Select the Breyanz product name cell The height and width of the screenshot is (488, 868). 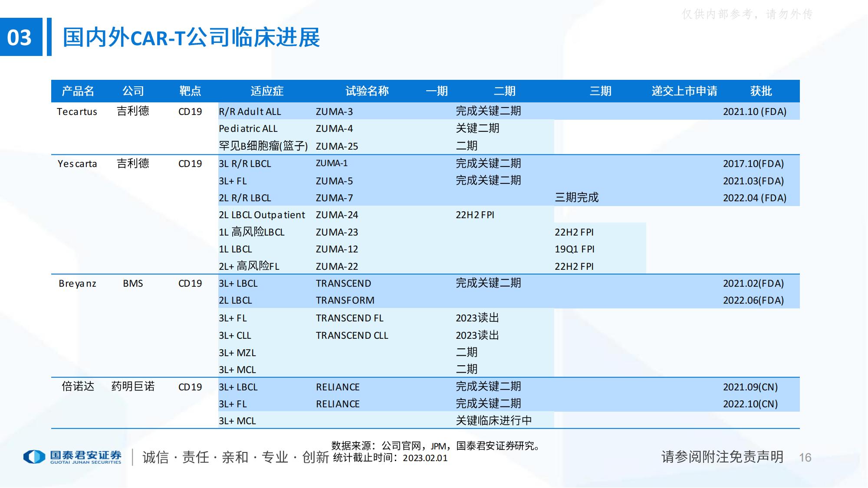pyautogui.click(x=77, y=284)
